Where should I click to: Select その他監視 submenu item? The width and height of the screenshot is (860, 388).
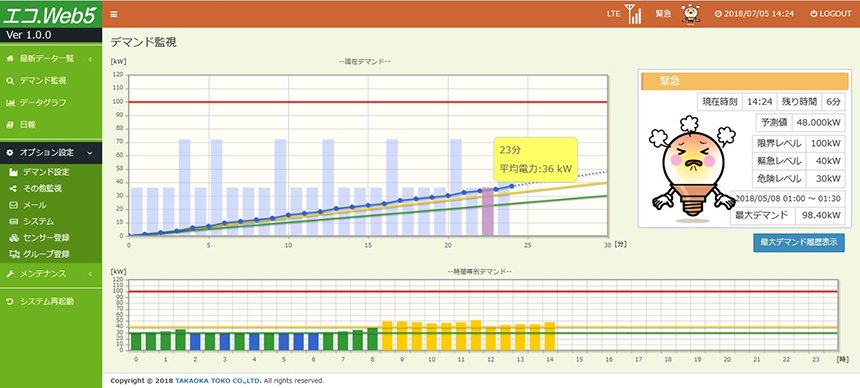[42, 189]
